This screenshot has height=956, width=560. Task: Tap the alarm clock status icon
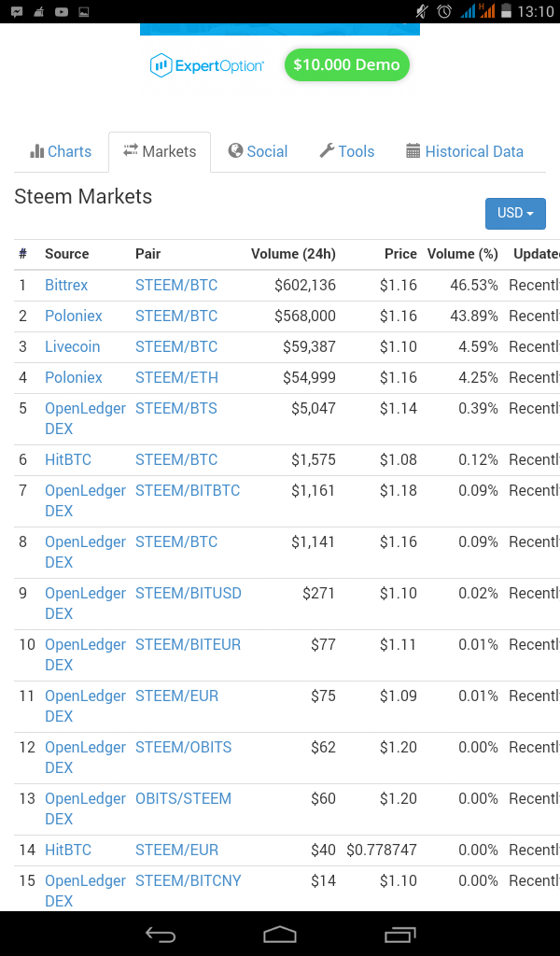(444, 11)
